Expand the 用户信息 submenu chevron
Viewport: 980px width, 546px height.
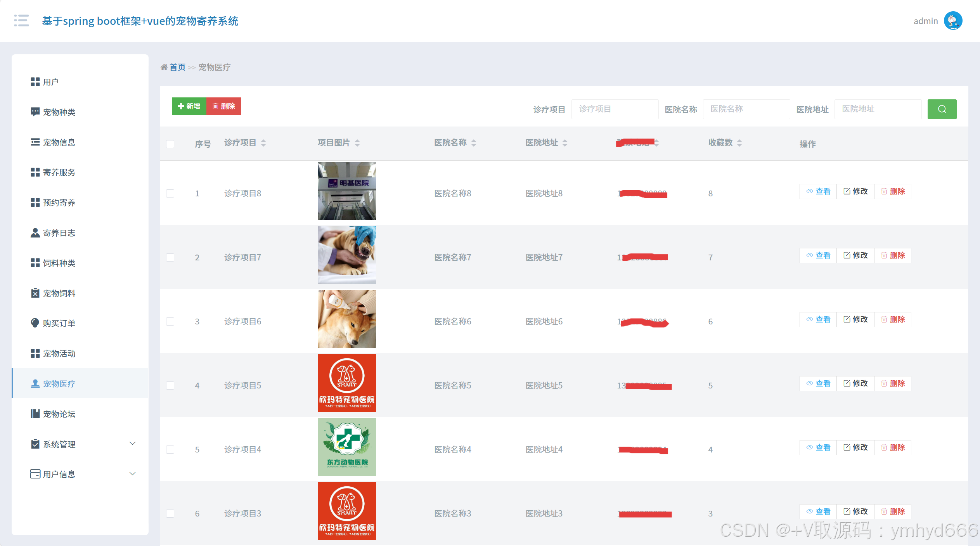point(132,474)
